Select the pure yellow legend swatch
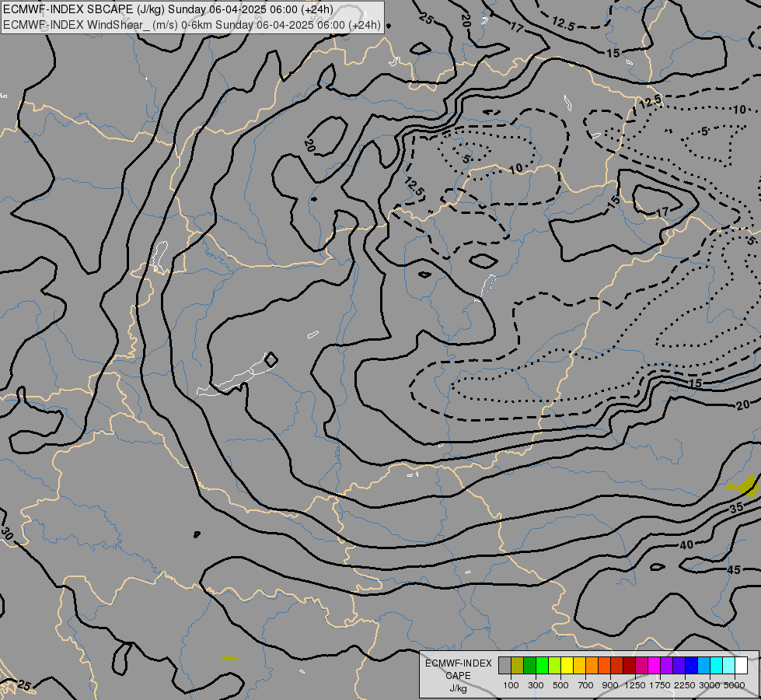This screenshot has height=700, width=761. [x=567, y=666]
